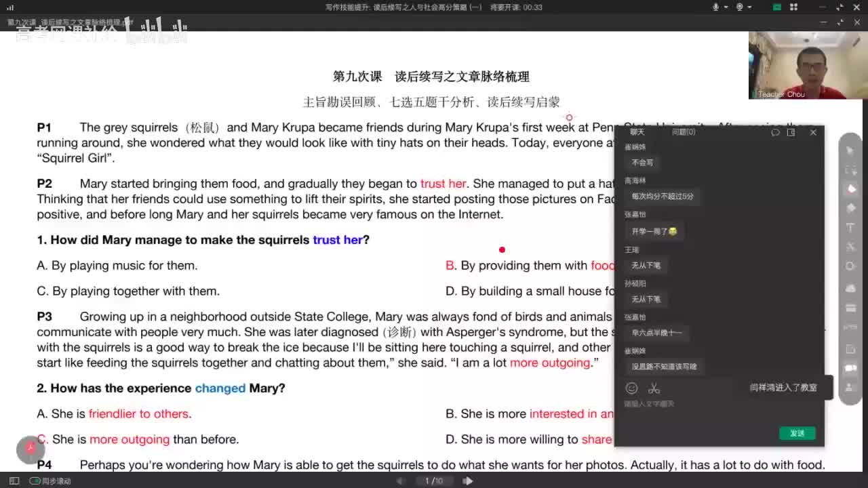Image resolution: width=868 pixels, height=488 pixels.
Task: Pop out the chat panel window icon
Action: [x=791, y=132]
